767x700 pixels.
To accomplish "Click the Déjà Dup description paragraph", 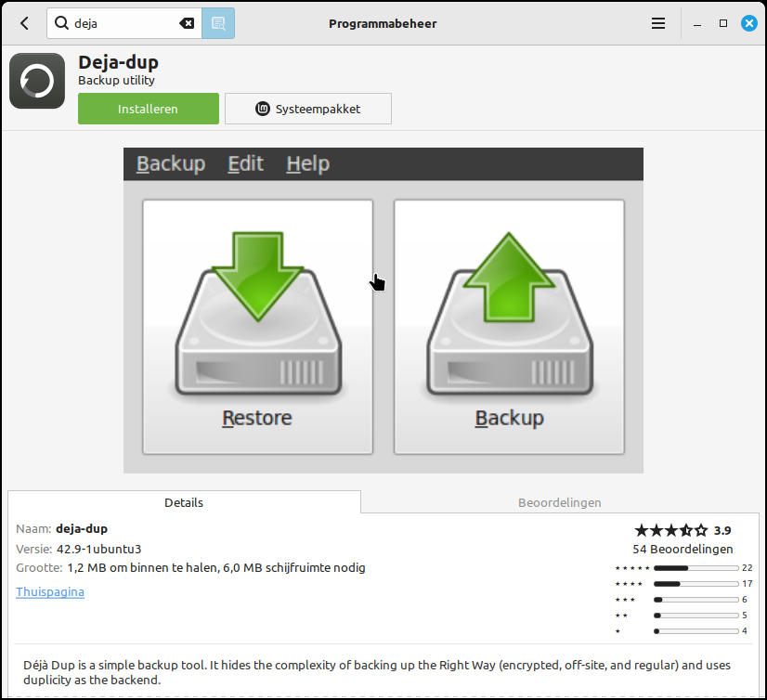I will (377, 672).
